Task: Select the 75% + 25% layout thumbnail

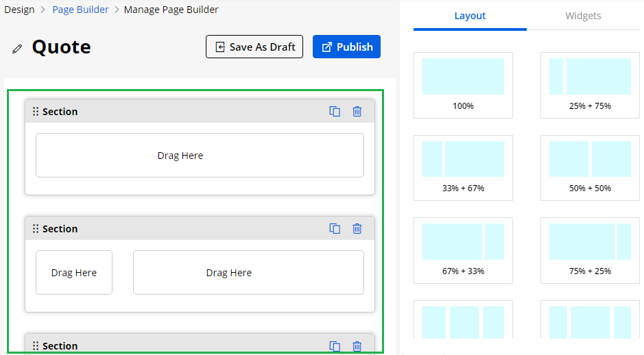Action: [590, 250]
